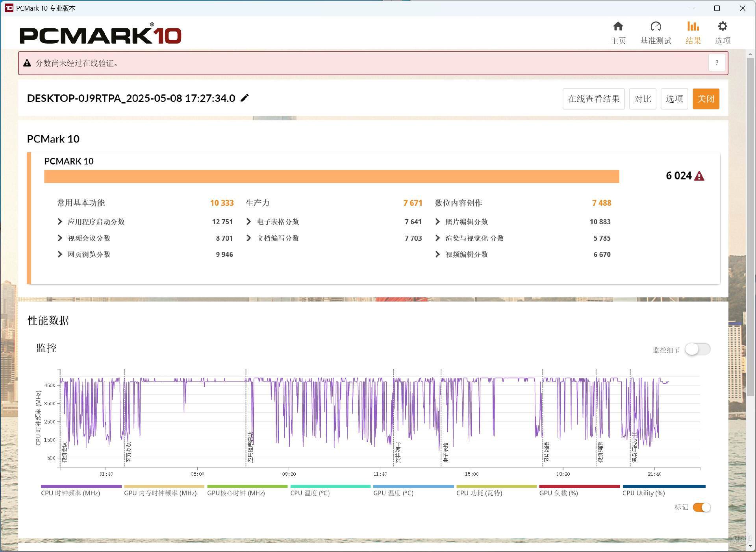Image resolution: width=756 pixels, height=552 pixels.
Task: Click the orange PCMARK 10 score bar
Action: coord(332,176)
